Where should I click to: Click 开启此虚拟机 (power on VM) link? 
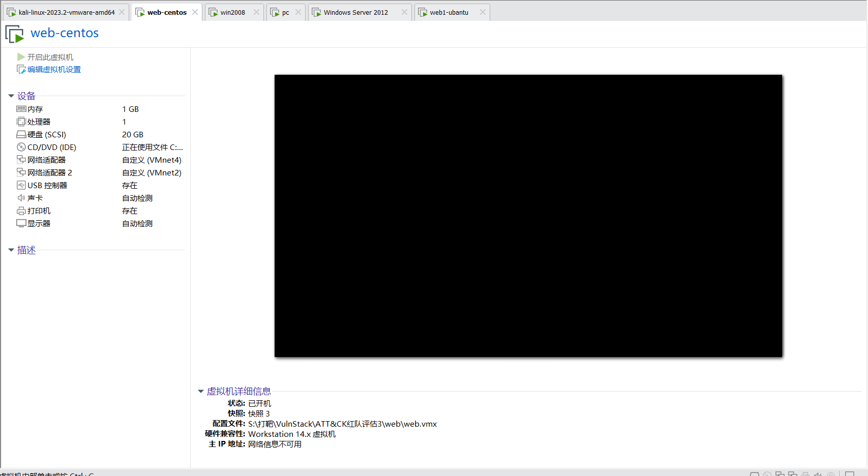[x=50, y=57]
